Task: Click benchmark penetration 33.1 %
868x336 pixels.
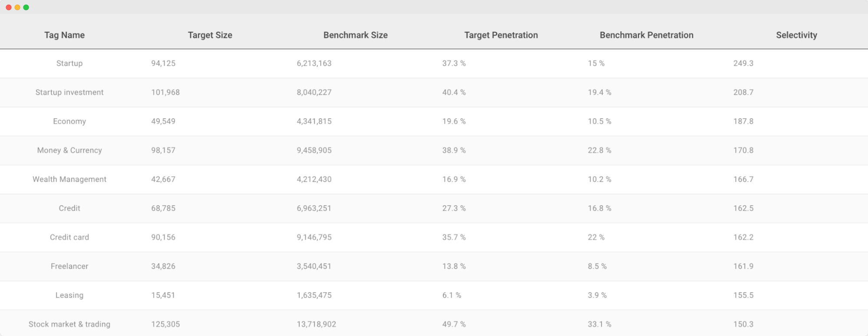Action: (599, 324)
